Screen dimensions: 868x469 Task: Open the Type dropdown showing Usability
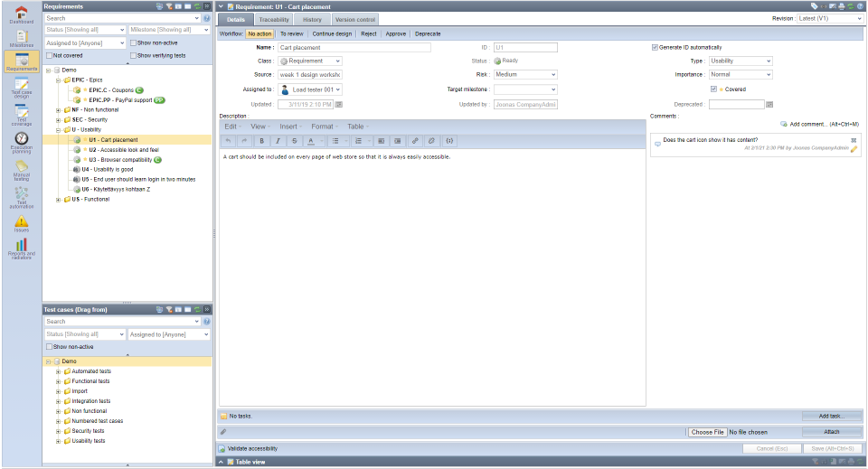[x=741, y=61]
